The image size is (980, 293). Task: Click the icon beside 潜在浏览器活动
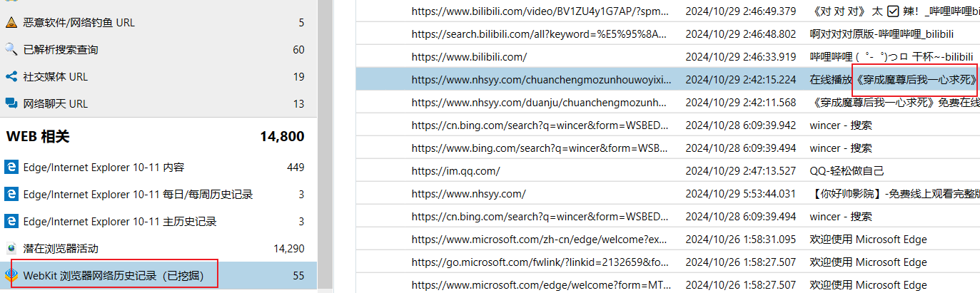[11, 248]
